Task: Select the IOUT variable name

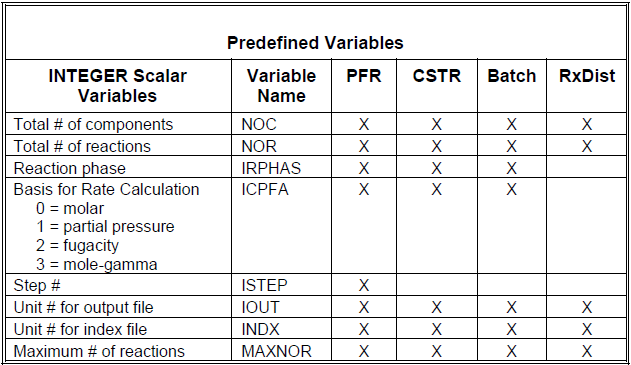Action: [260, 307]
